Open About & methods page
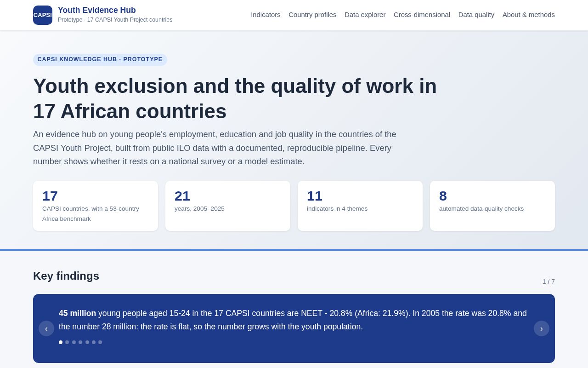 [529, 15]
